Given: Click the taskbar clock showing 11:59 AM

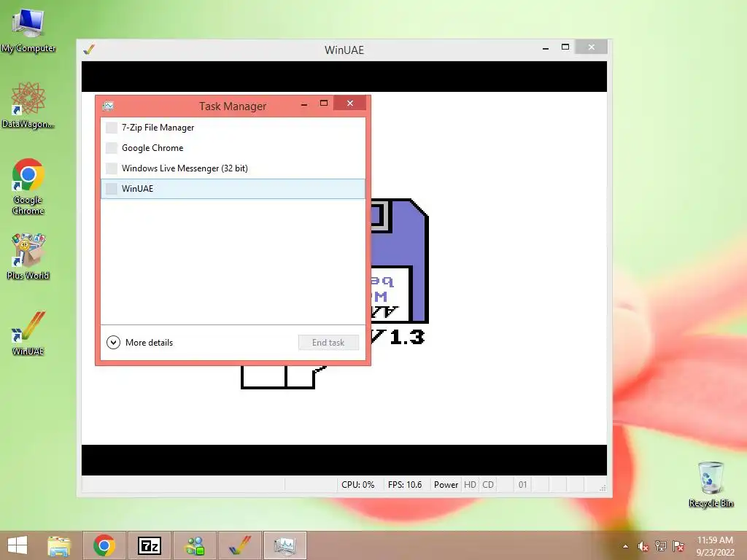Looking at the screenshot, I should pos(715,546).
